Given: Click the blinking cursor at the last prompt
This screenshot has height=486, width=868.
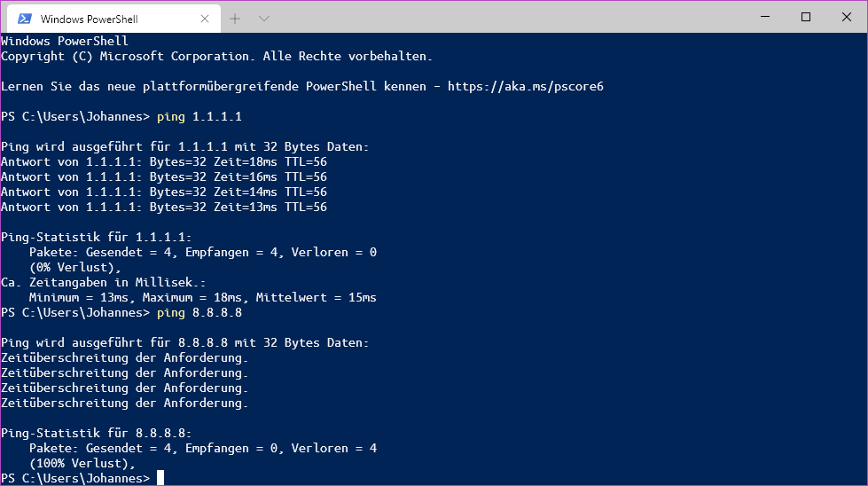Looking at the screenshot, I should [x=160, y=478].
